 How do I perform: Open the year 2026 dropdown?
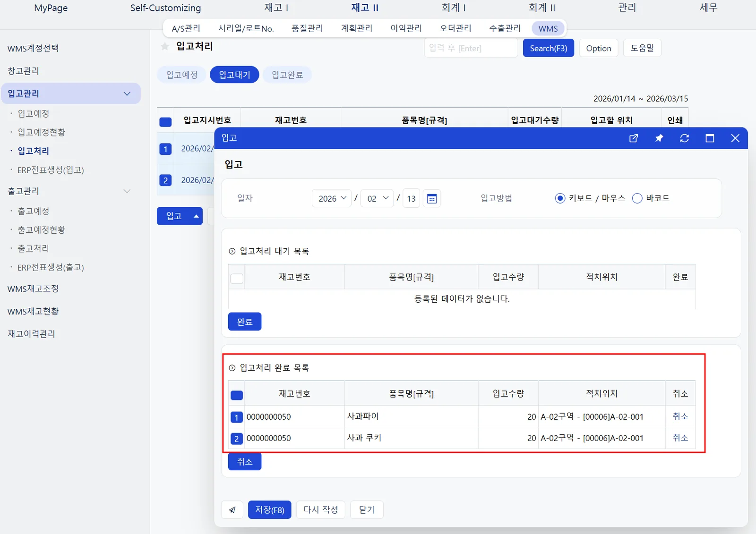click(332, 198)
